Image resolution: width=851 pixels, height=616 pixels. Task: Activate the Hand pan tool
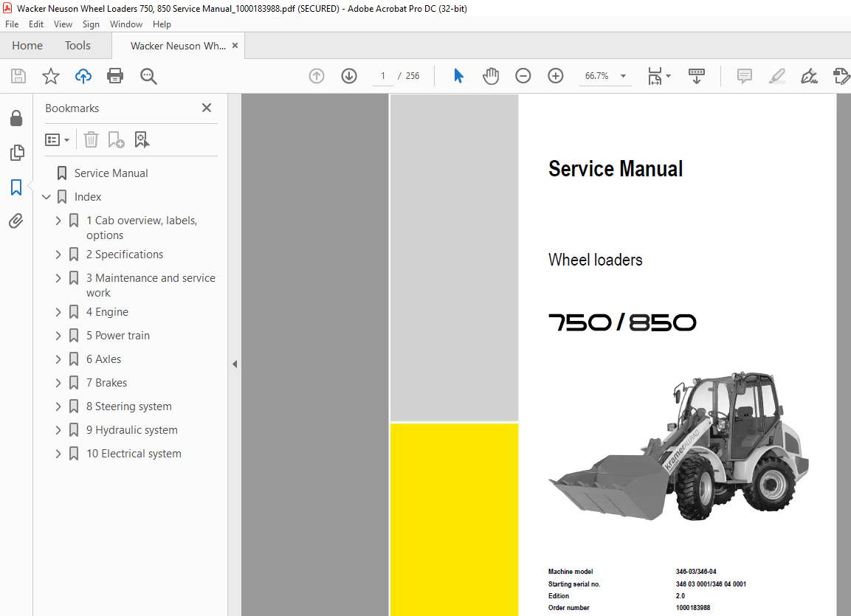(491, 76)
